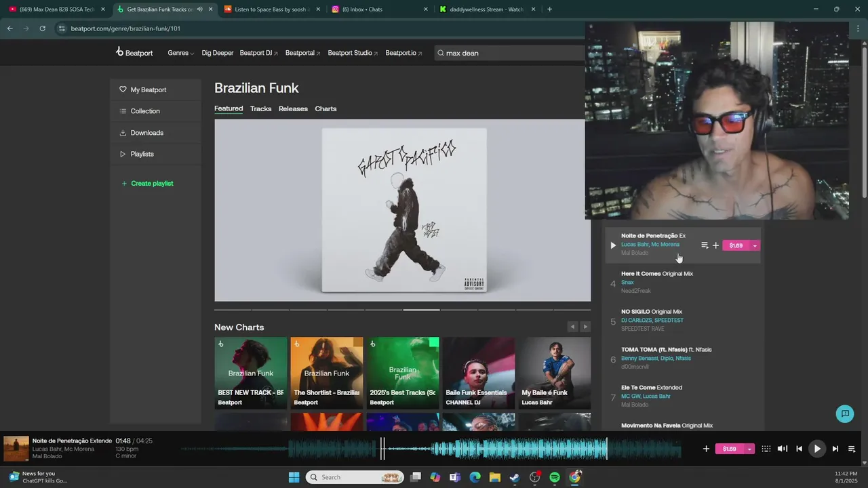Click the Windows taskbar Search box
868x488 pixels.
click(355, 477)
